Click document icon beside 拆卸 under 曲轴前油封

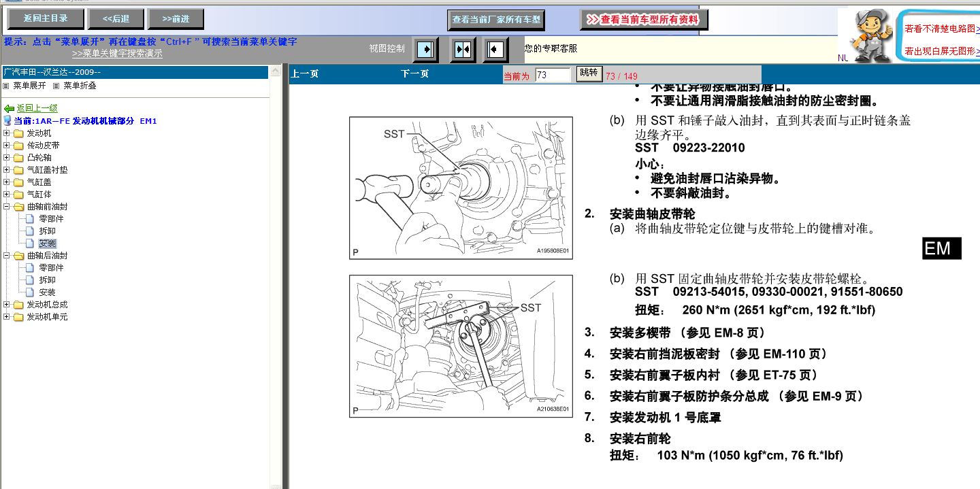pos(30,231)
